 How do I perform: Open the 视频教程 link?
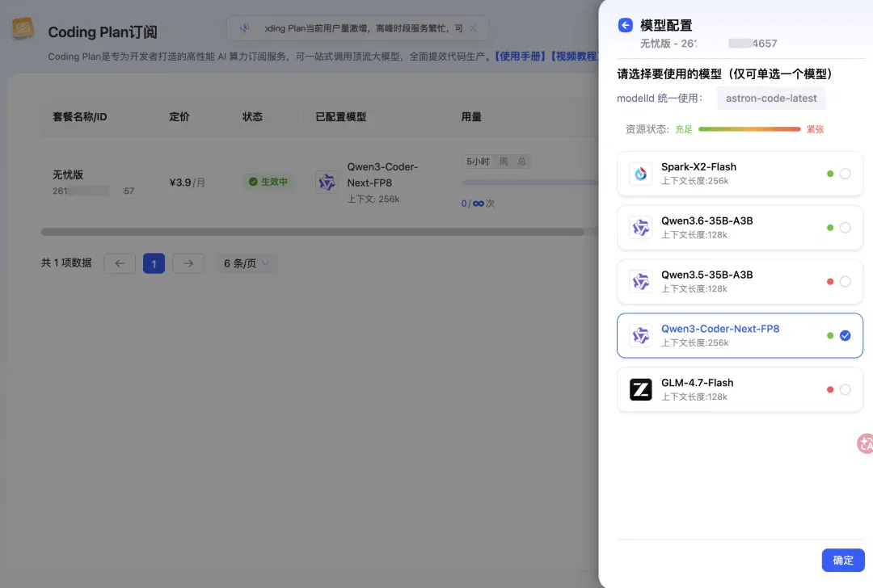[x=573, y=57]
